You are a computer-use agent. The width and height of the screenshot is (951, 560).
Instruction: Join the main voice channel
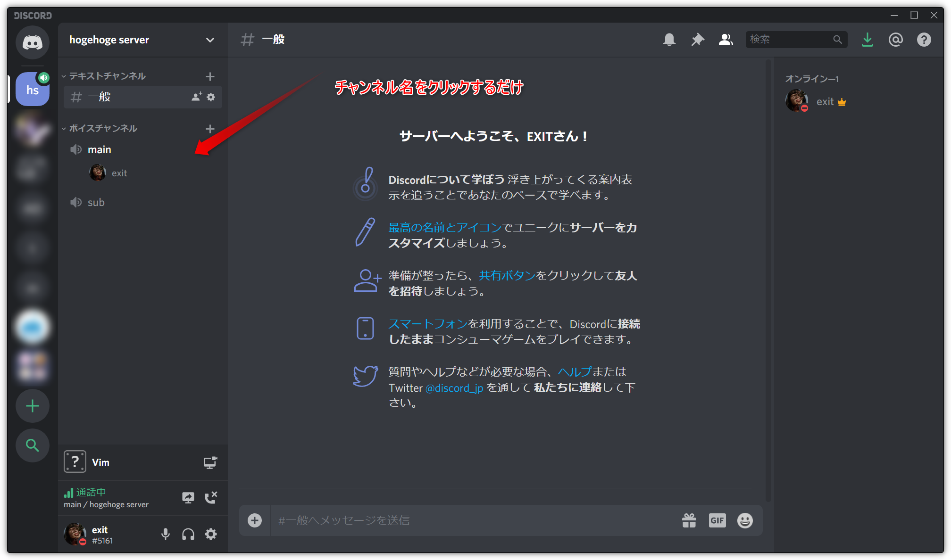click(142, 149)
